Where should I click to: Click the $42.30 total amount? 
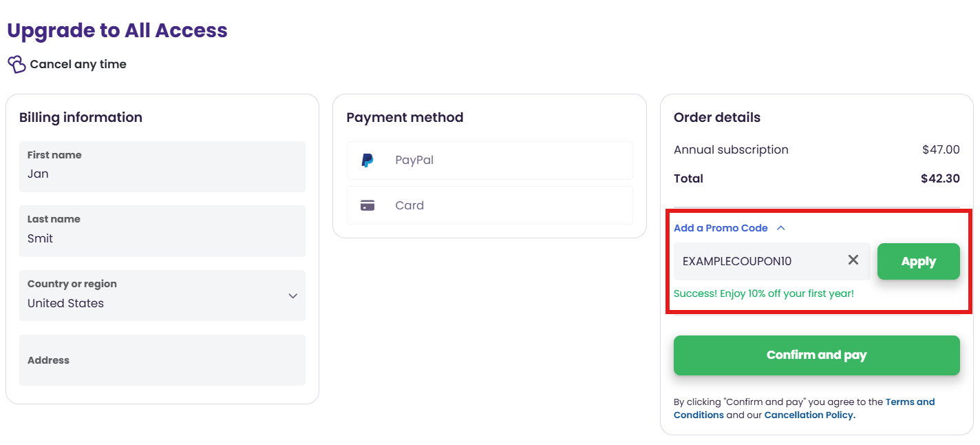pyautogui.click(x=940, y=178)
